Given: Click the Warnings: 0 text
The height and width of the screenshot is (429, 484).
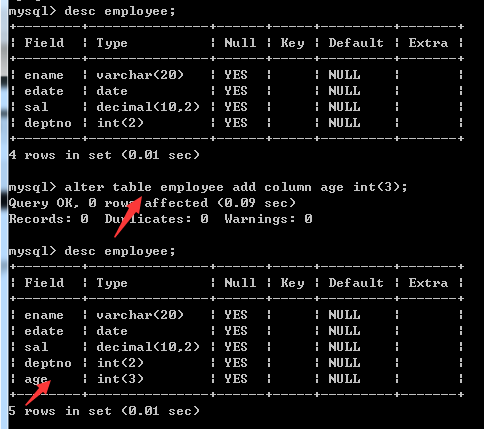Looking at the screenshot, I should point(268,219).
